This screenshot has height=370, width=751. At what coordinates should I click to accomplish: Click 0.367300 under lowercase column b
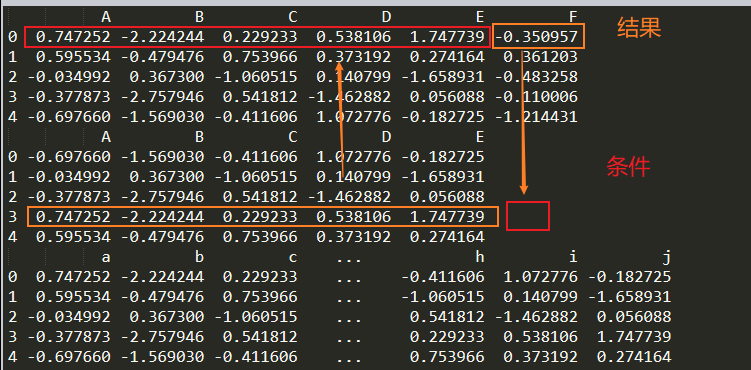[x=167, y=317]
